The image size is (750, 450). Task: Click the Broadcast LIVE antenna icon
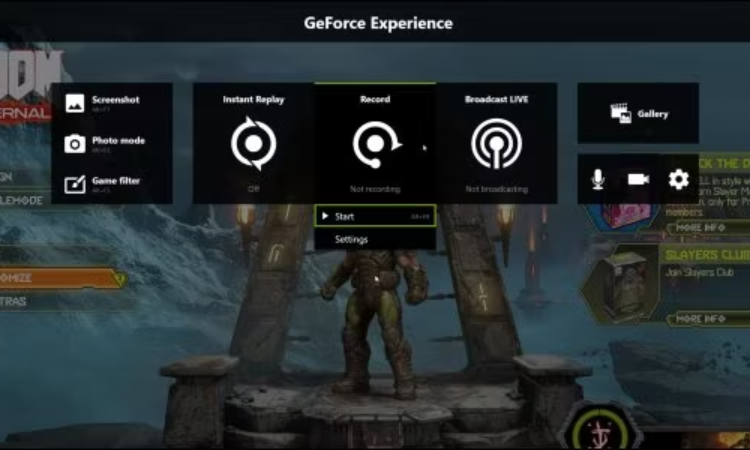click(x=496, y=143)
